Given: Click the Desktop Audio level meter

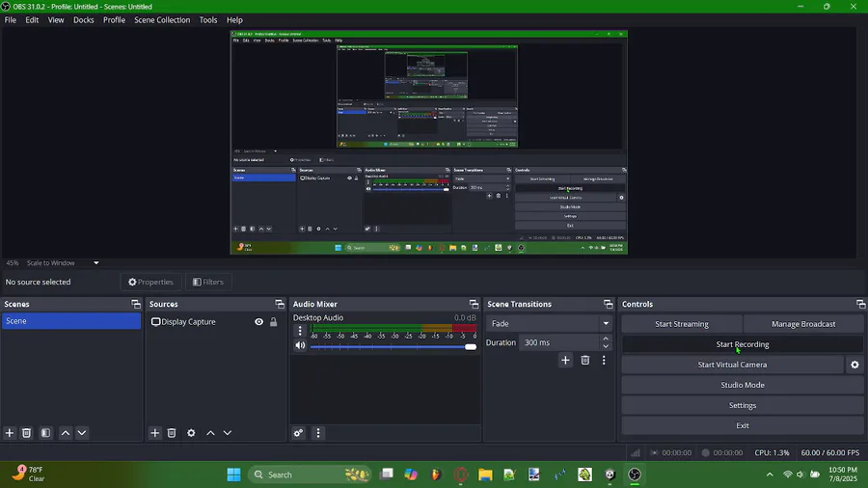Looking at the screenshot, I should (x=393, y=328).
